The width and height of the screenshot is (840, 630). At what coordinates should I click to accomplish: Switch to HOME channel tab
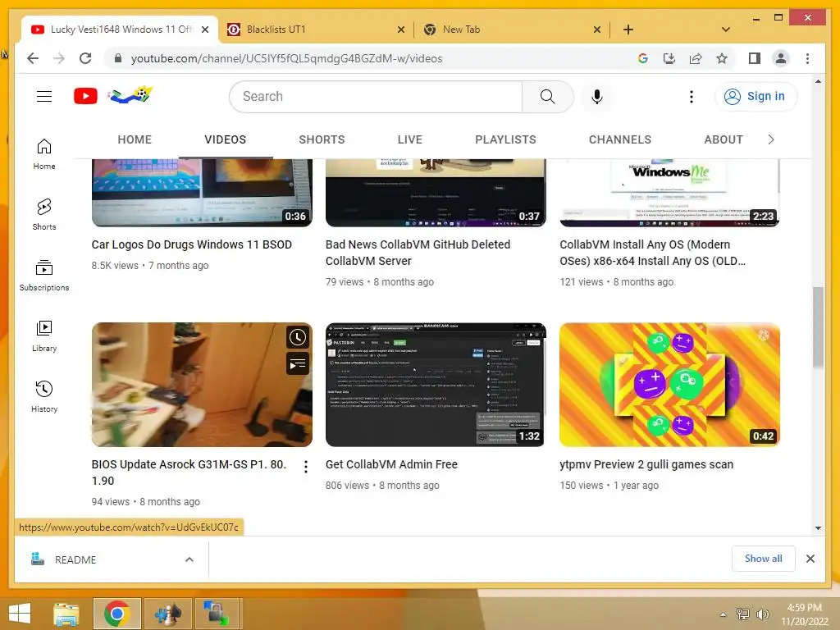[x=135, y=139]
